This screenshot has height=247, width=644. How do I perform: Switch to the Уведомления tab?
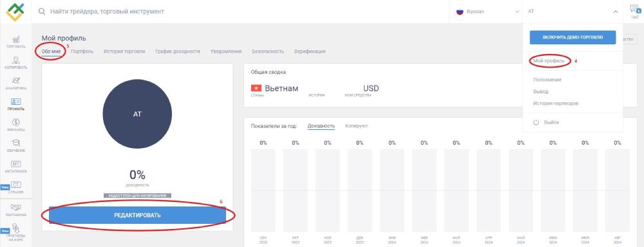(226, 51)
